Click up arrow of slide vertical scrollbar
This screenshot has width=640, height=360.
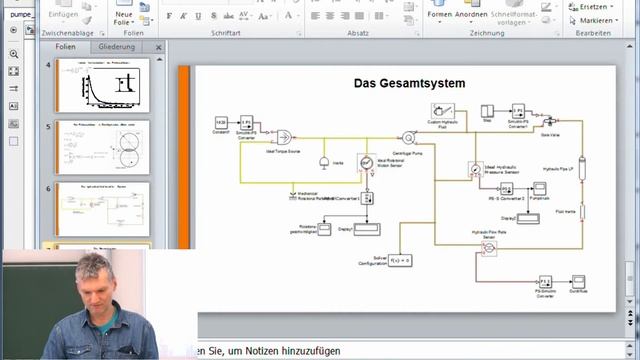[629, 47]
